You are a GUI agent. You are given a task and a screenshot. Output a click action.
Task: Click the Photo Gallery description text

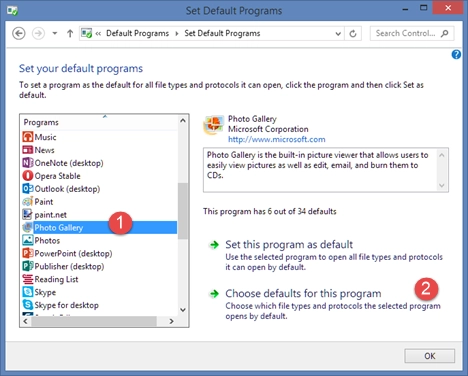tap(317, 165)
